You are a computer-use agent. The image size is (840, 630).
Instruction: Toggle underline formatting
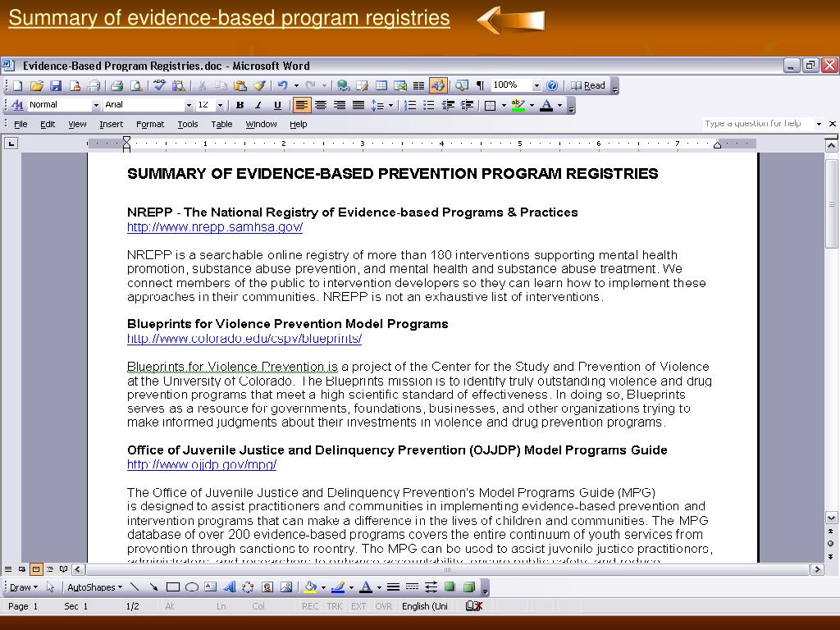click(x=277, y=105)
